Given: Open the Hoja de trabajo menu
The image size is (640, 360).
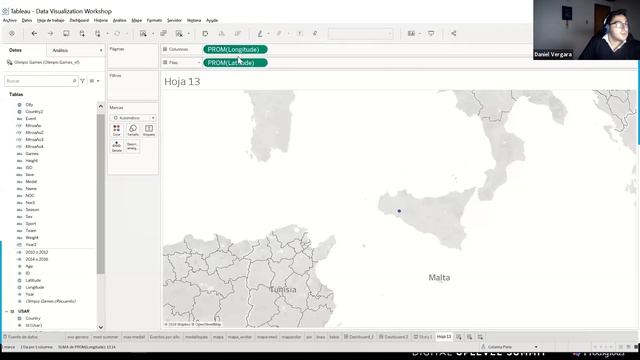Looking at the screenshot, I should click(x=51, y=20).
